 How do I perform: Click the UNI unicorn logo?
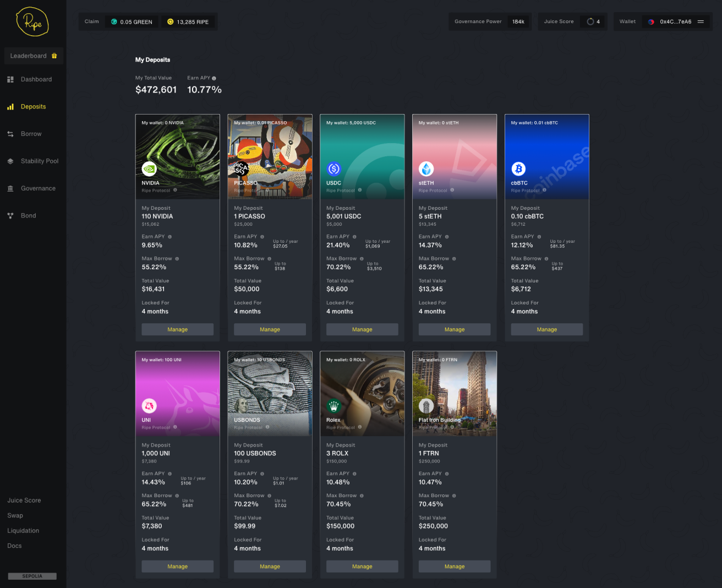[149, 406]
